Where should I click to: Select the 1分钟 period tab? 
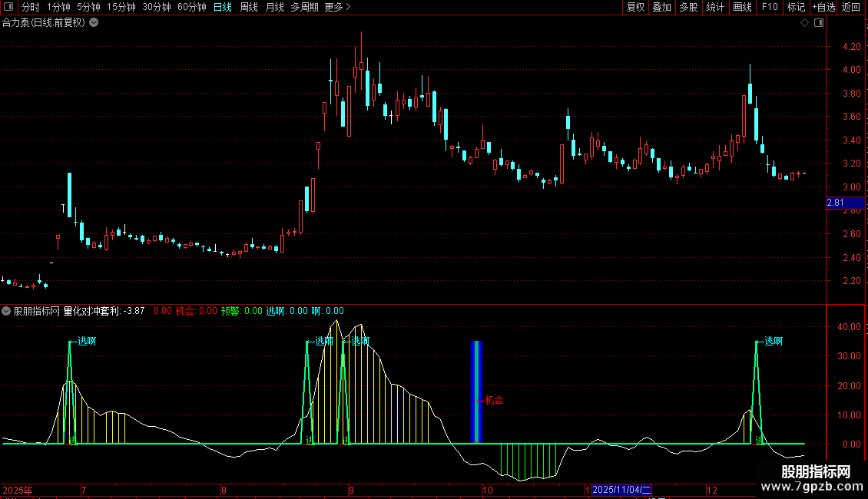(x=58, y=7)
